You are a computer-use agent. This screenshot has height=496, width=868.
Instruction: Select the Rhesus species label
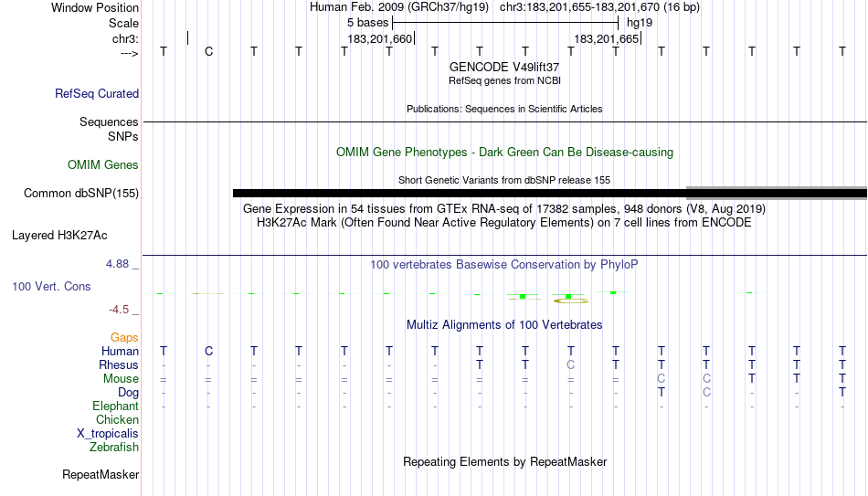119,364
